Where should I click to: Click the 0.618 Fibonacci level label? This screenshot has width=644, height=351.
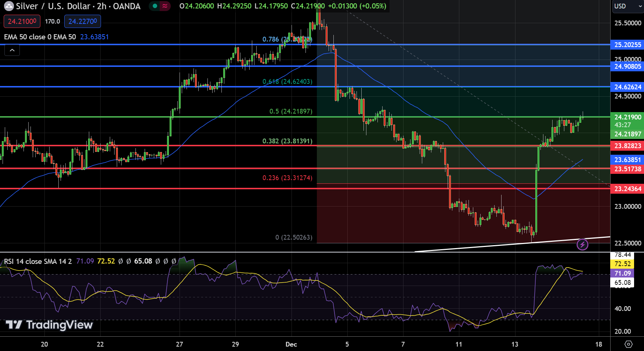287,82
